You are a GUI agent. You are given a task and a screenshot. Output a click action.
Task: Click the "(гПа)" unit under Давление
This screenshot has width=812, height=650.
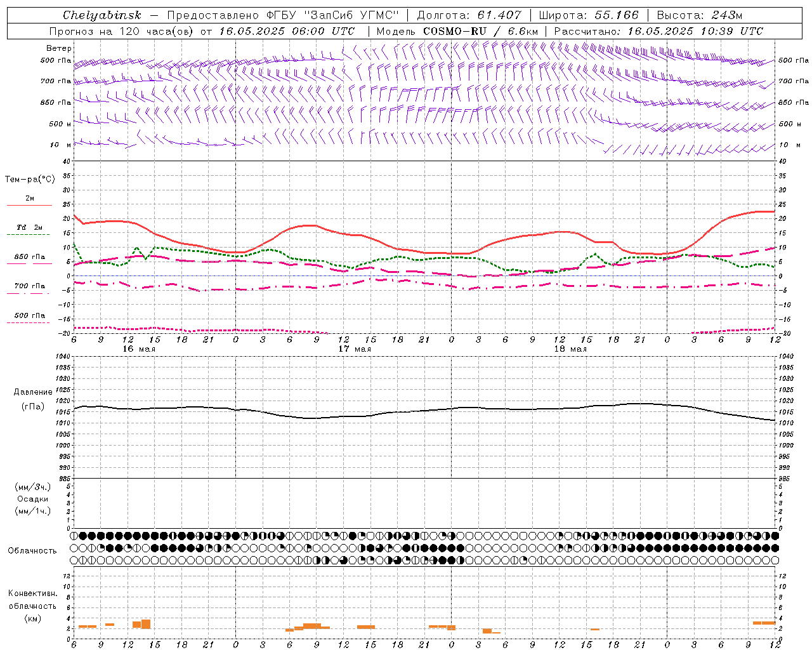[33, 406]
